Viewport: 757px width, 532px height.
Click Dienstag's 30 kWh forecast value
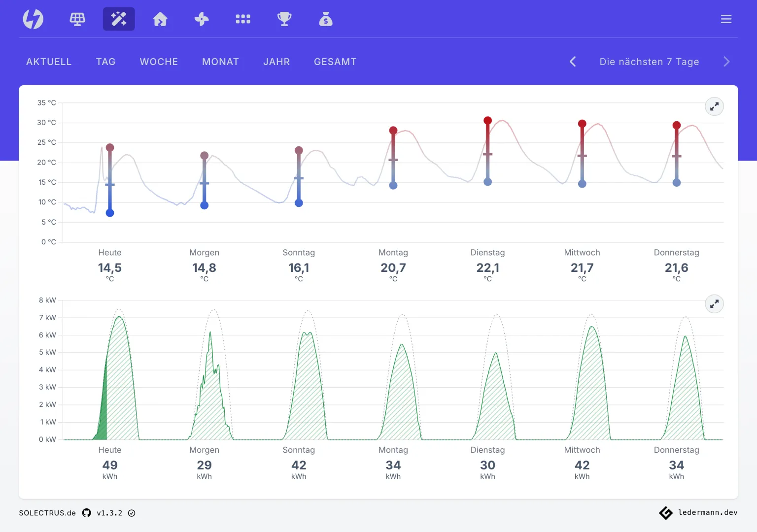[x=488, y=465]
